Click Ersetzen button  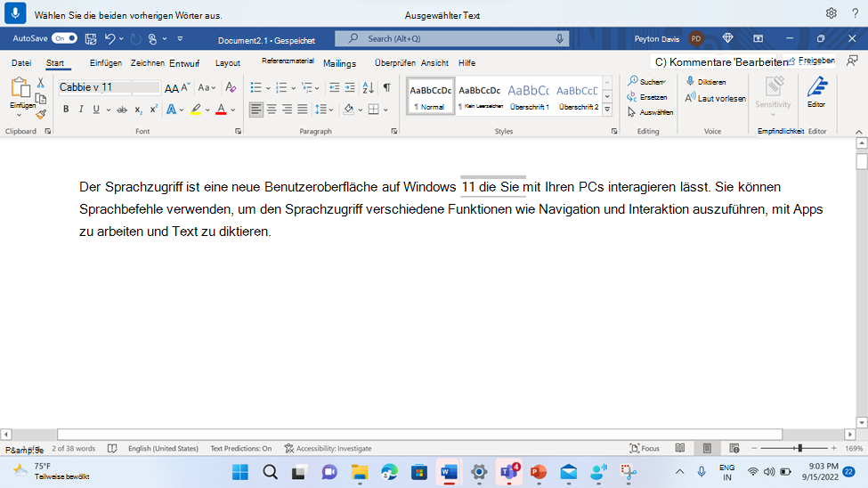point(647,97)
